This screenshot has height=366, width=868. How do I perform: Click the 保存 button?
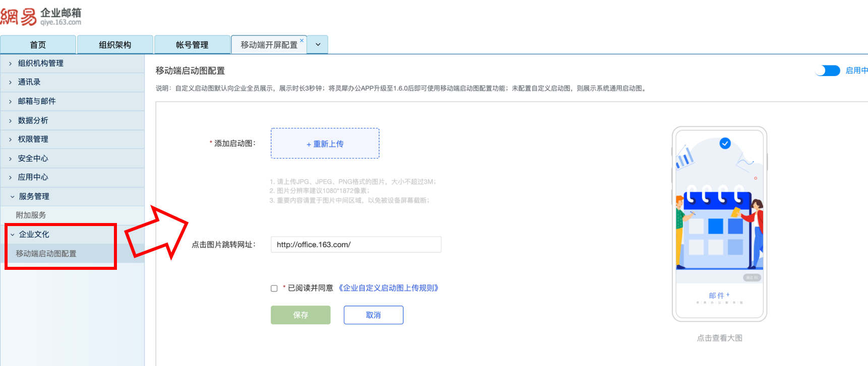(x=300, y=315)
